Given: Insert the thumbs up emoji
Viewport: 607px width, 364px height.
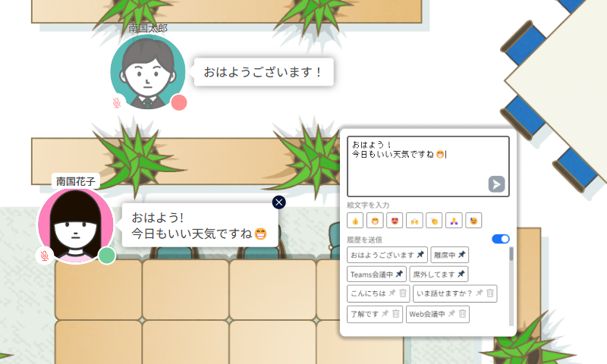Looking at the screenshot, I should [354, 221].
